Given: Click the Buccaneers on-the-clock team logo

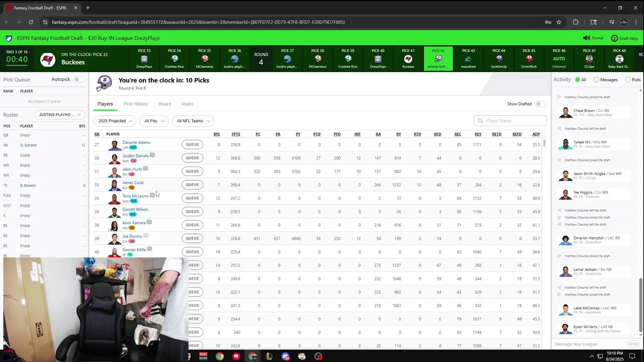Looking at the screenshot, I should tap(47, 59).
